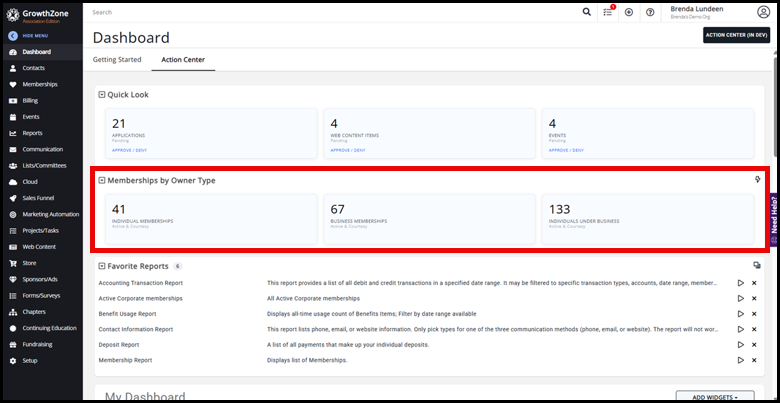Collapse the Favorite Reports section

coord(101,266)
